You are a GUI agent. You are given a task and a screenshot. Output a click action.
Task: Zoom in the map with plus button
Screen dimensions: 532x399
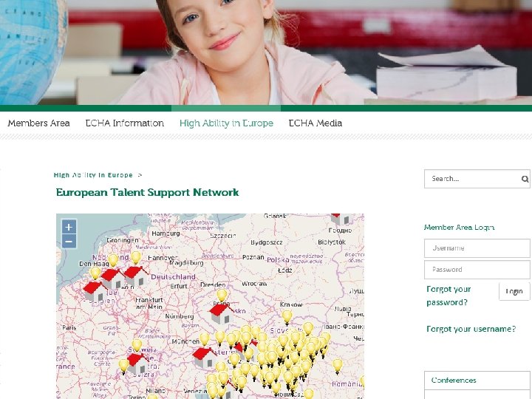tap(69, 227)
